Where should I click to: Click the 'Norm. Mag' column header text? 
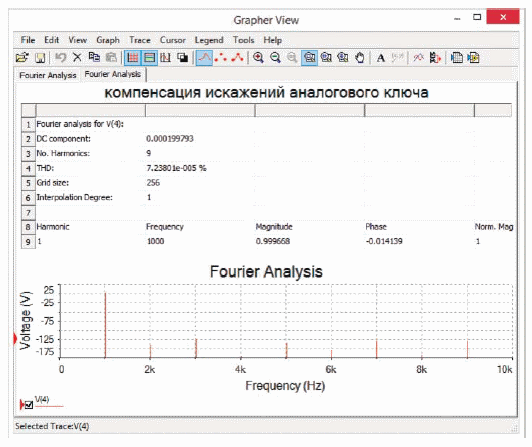click(494, 227)
